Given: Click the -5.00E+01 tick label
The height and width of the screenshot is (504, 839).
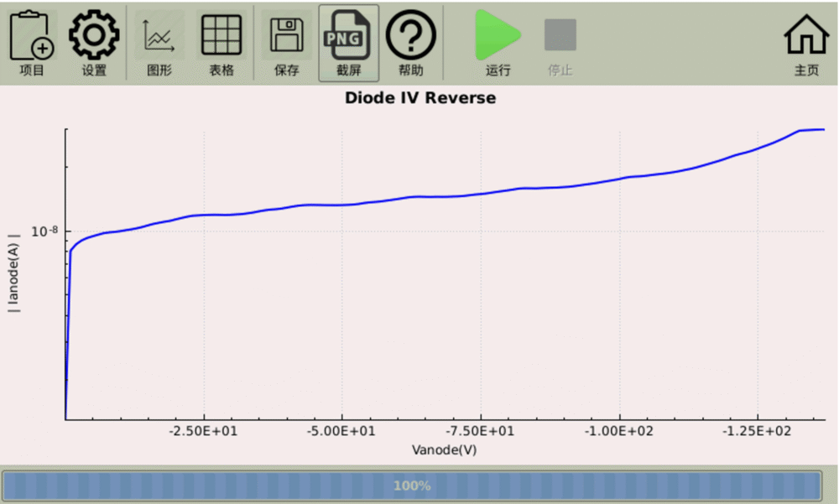Looking at the screenshot, I should click(x=341, y=431).
